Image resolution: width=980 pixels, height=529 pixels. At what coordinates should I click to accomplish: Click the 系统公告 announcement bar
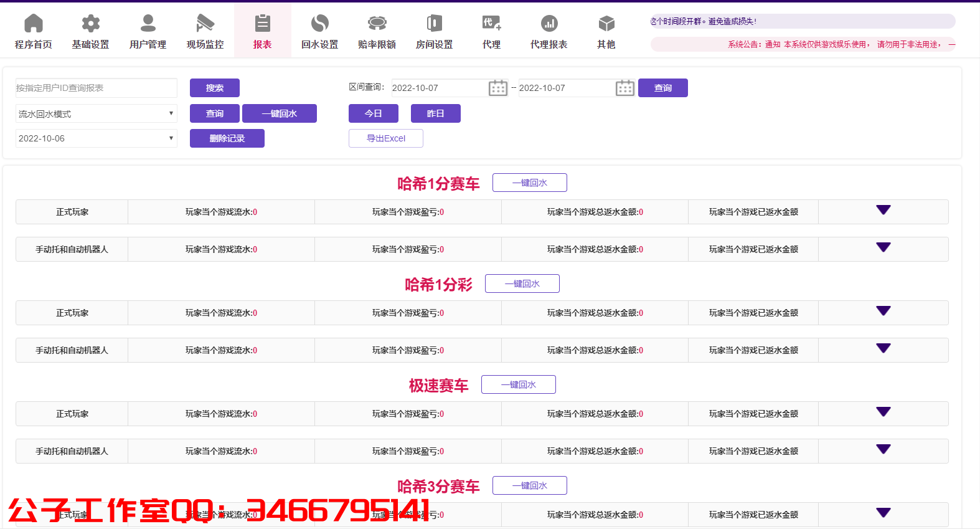tap(803, 44)
